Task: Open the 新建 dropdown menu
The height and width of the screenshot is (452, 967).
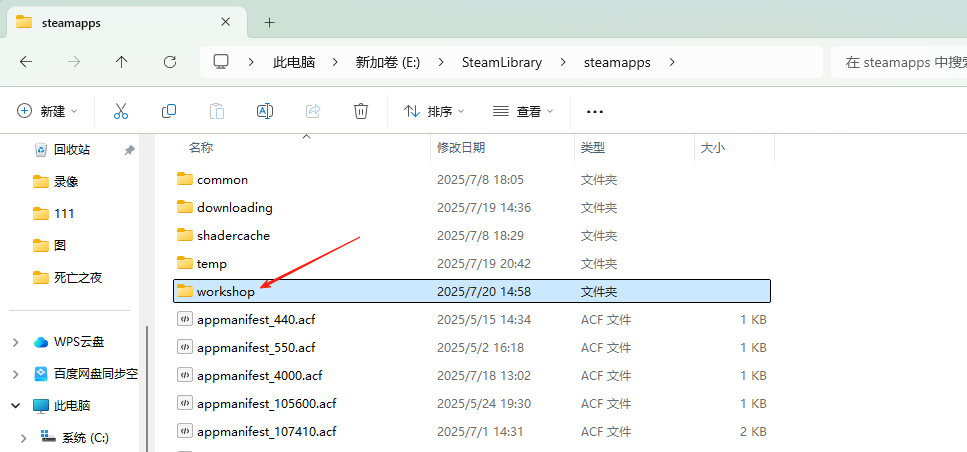Action: click(x=47, y=111)
